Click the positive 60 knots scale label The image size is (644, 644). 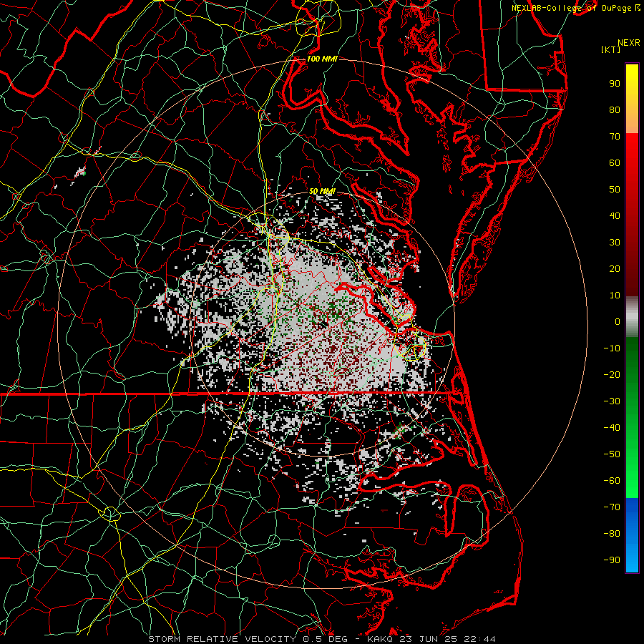pyautogui.click(x=615, y=163)
